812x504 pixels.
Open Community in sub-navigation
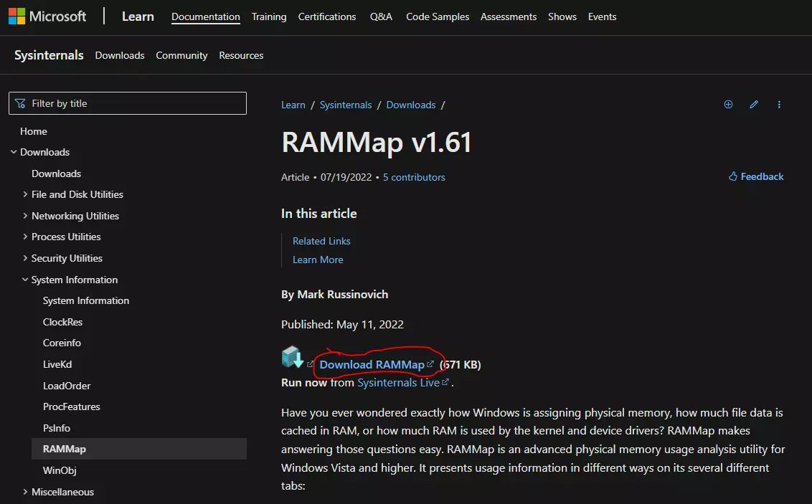point(181,55)
